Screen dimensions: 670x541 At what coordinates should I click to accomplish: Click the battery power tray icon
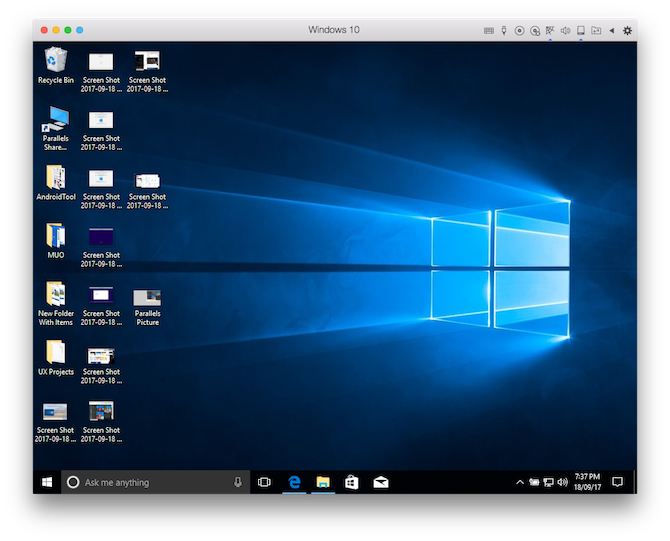[534, 482]
